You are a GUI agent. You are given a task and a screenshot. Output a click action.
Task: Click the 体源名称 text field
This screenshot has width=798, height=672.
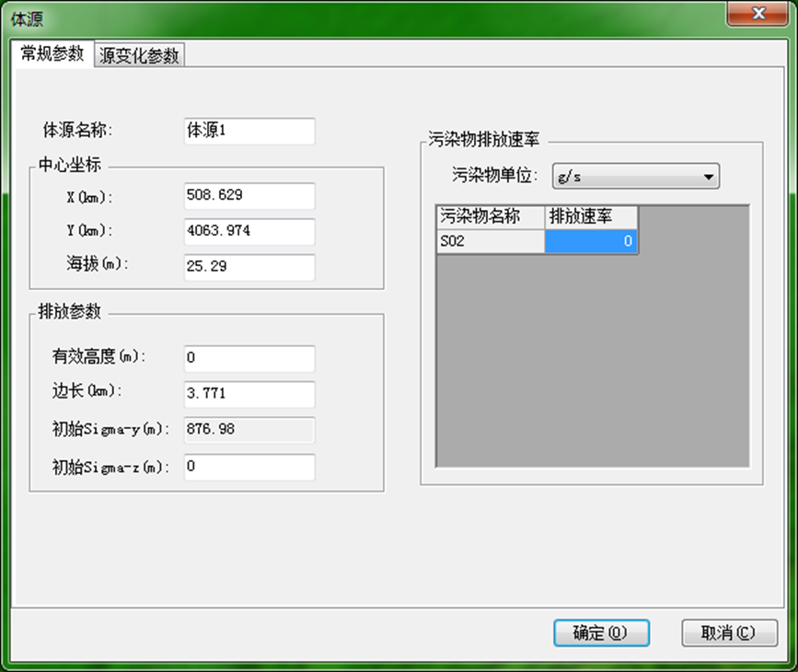point(249,131)
